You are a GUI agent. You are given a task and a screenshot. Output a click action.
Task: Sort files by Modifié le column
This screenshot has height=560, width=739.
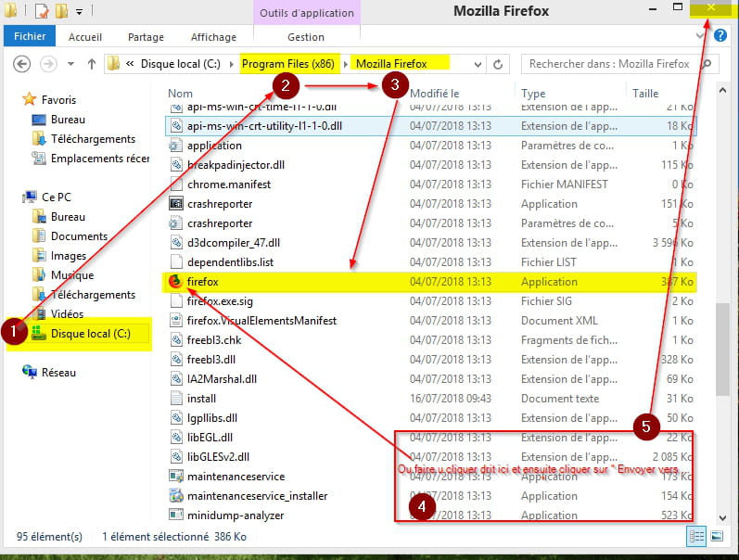[x=434, y=94]
